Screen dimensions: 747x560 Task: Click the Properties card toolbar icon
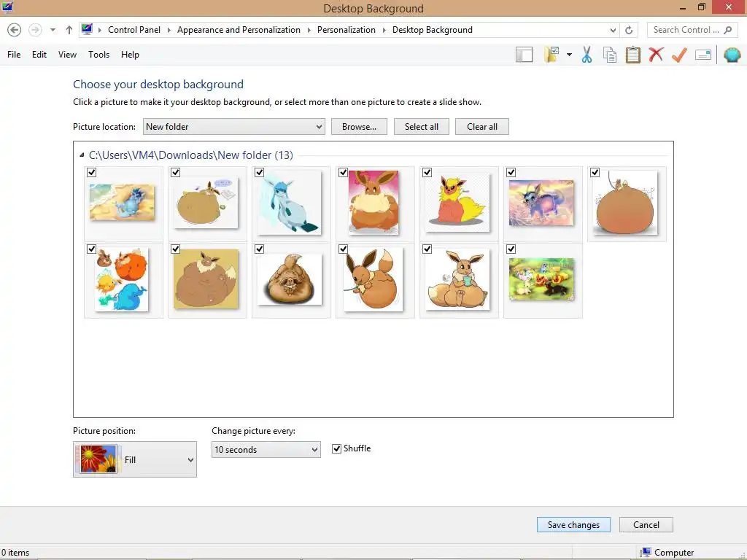703,55
